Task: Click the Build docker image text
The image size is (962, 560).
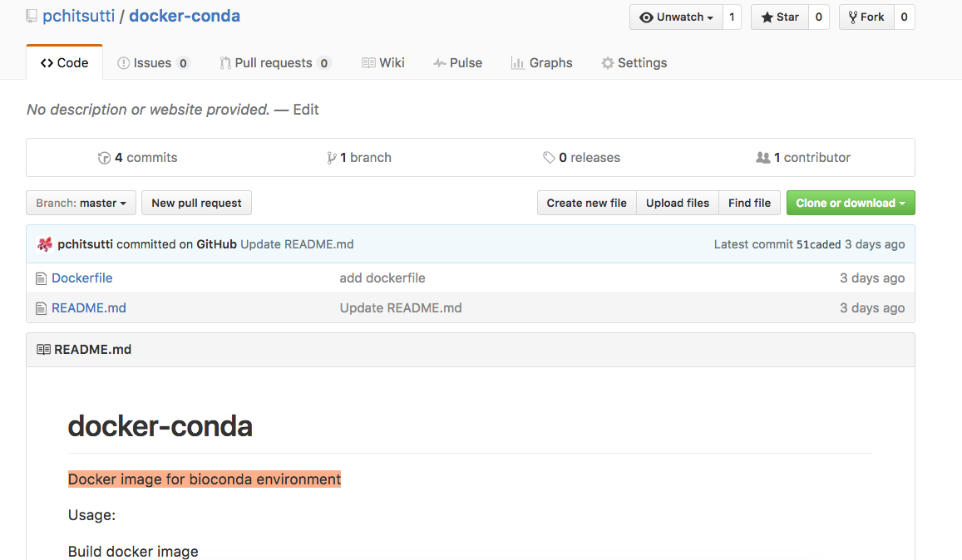Action: [133, 552]
